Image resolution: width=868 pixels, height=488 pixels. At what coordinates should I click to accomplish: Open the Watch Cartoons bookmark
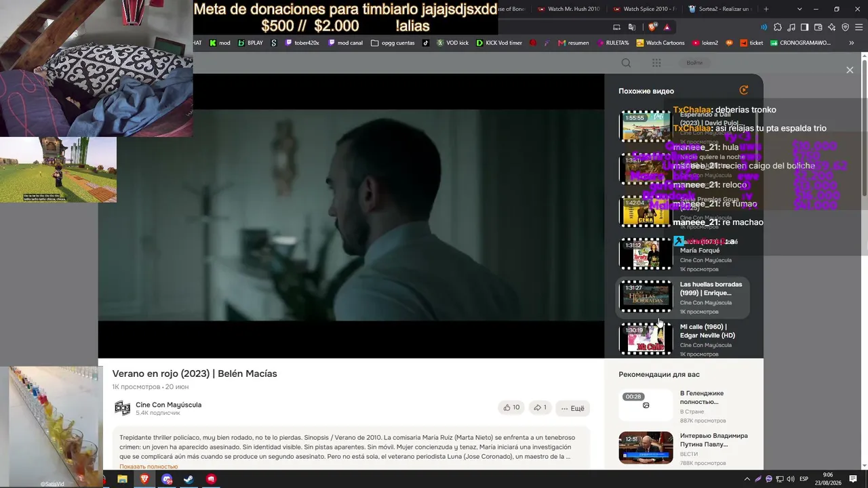pos(660,43)
